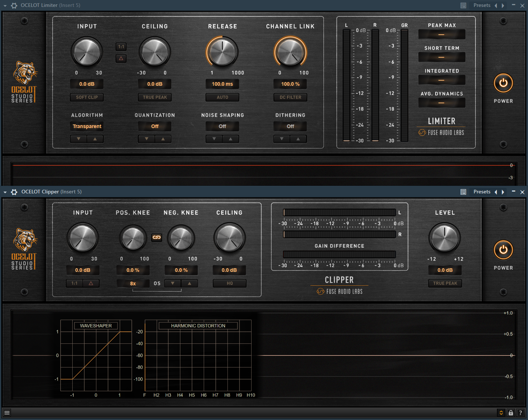Collapse the OCELOT Limiter panel header arrow
Screen dimensions: 528x420
(x=5, y=5)
